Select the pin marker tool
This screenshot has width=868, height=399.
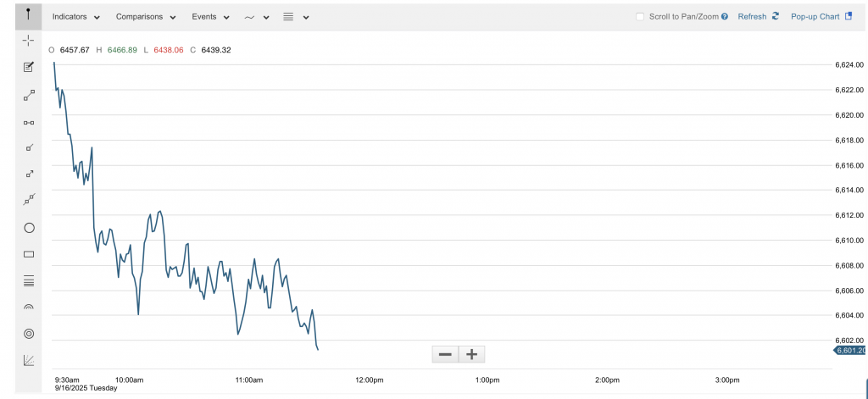[x=28, y=14]
